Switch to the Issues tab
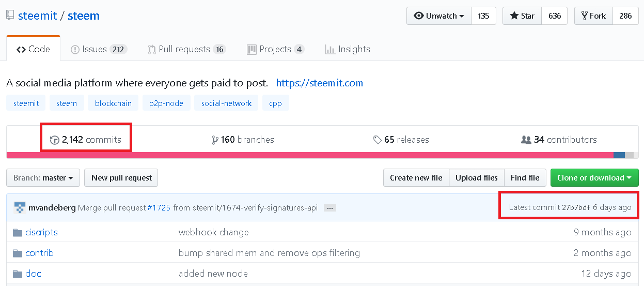This screenshot has height=286, width=644. click(x=98, y=50)
